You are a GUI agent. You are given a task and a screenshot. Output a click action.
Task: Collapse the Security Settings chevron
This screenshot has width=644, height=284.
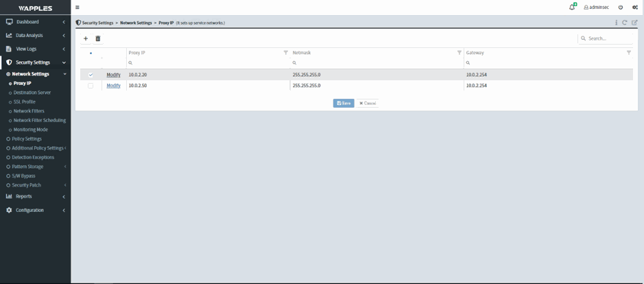(64, 62)
